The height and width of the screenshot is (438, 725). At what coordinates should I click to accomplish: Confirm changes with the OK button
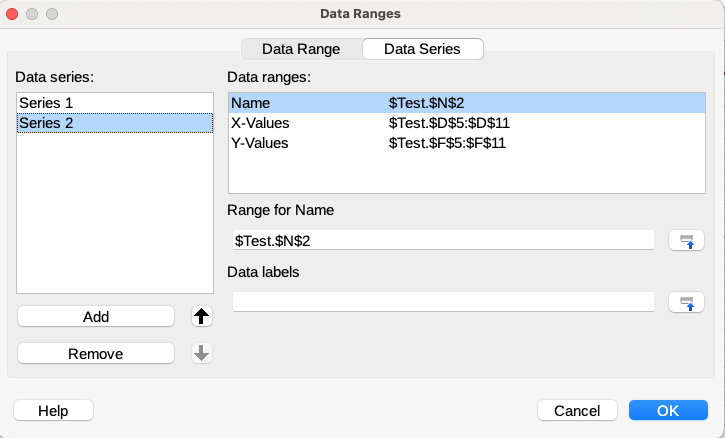coord(668,410)
